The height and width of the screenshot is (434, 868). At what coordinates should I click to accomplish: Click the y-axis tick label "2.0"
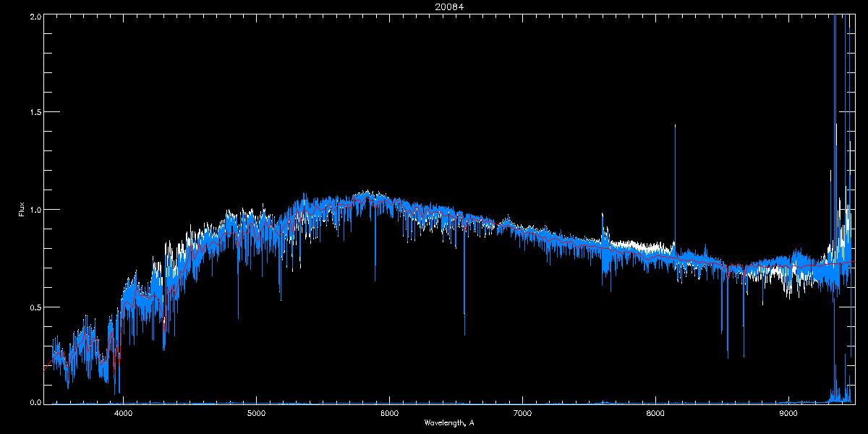34,16
